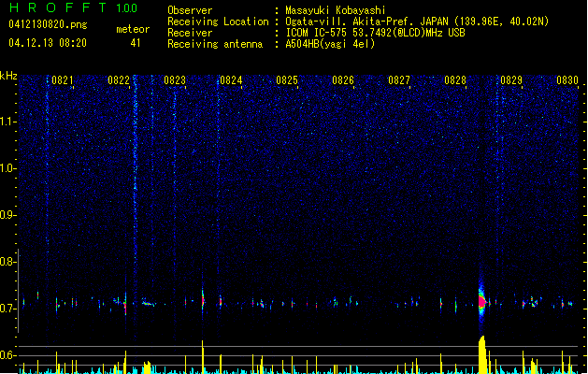The image size is (588, 374).
Task: Click the HROFFT 1.0.0 title text
Action: [73, 7]
